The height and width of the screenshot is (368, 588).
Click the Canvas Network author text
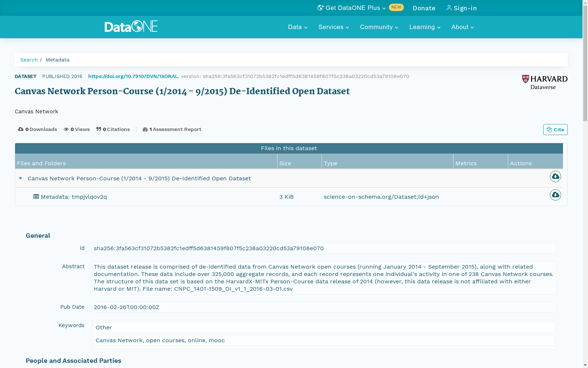[x=36, y=112]
